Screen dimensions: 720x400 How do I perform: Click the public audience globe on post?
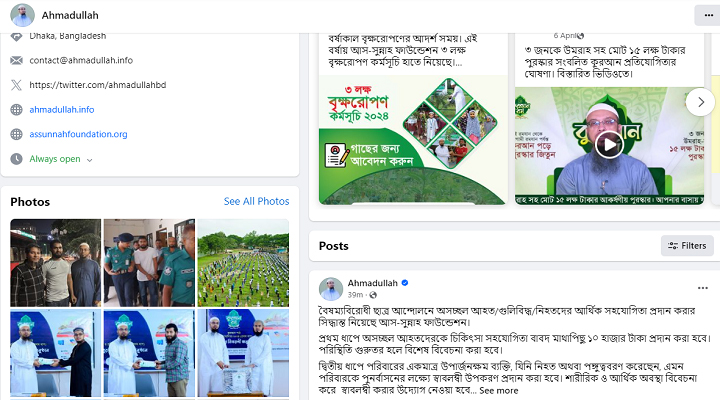373,295
